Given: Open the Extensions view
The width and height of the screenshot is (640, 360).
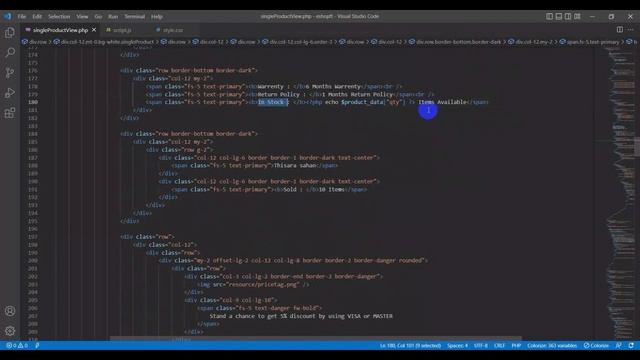Looking at the screenshot, I should [10, 113].
